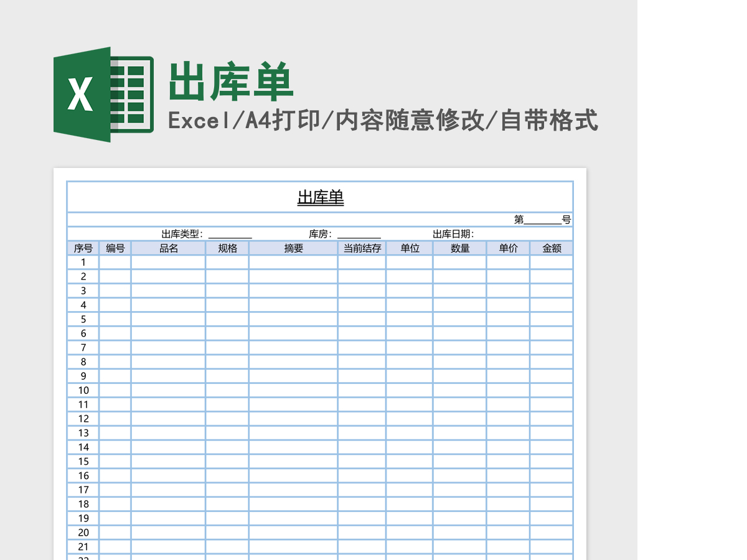Select the 金额 column header
The height and width of the screenshot is (560, 747).
click(552, 248)
